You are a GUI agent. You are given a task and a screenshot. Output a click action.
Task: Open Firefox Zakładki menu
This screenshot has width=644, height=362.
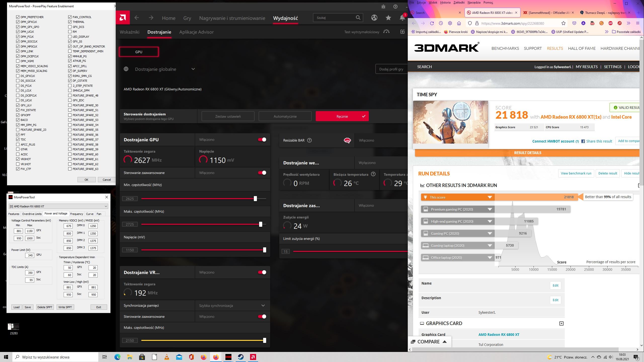[459, 3]
